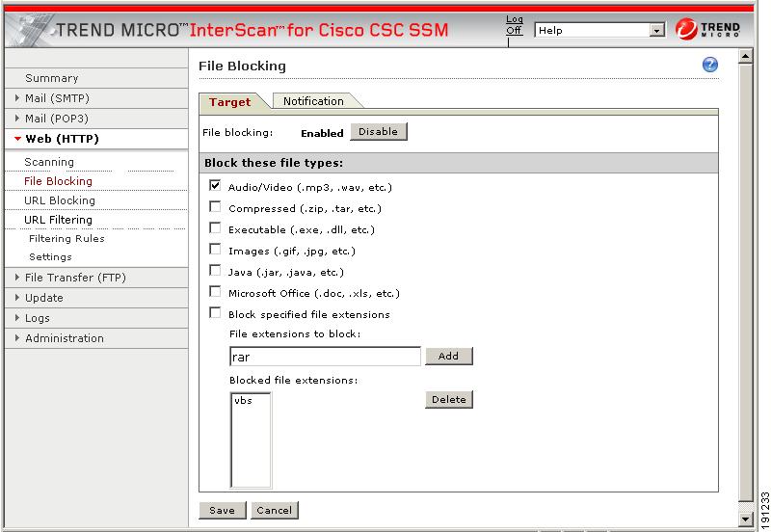771x532 pixels.
Task: Click the scrollbar down arrow
Action: point(745,519)
